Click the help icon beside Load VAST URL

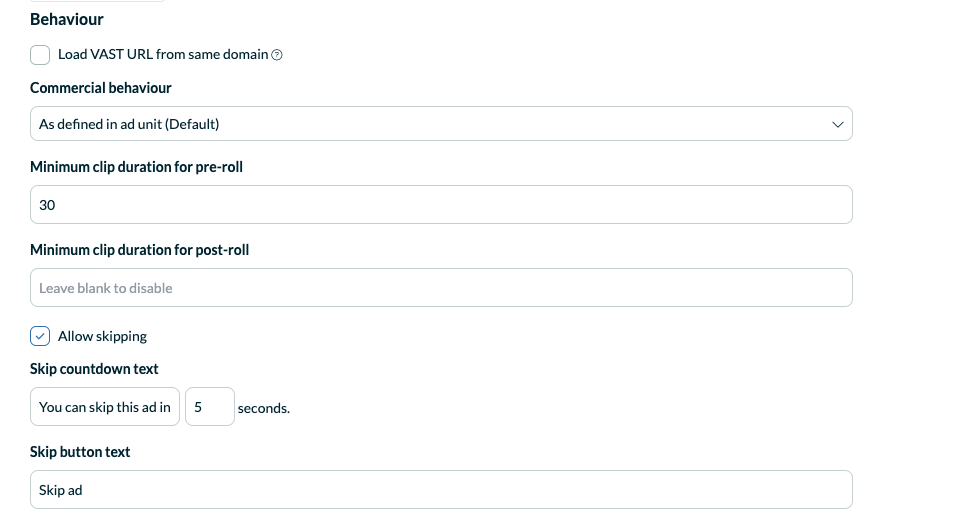[277, 55]
